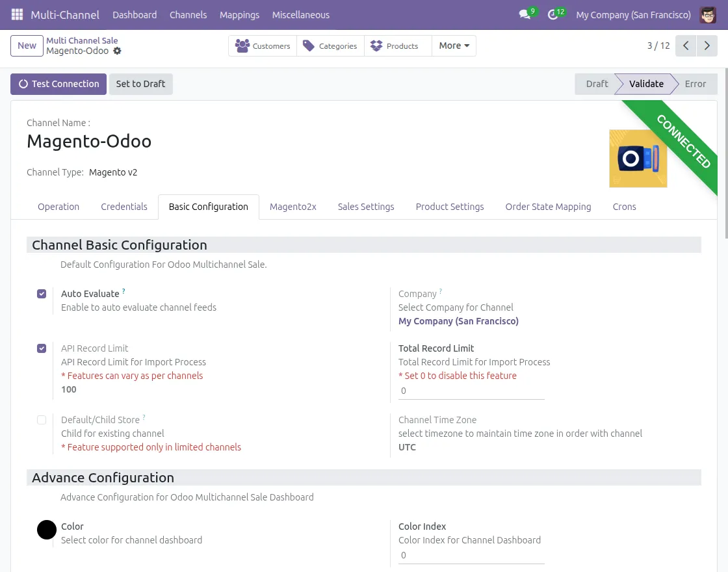
Task: Open the activities clock icon
Action: (x=553, y=14)
